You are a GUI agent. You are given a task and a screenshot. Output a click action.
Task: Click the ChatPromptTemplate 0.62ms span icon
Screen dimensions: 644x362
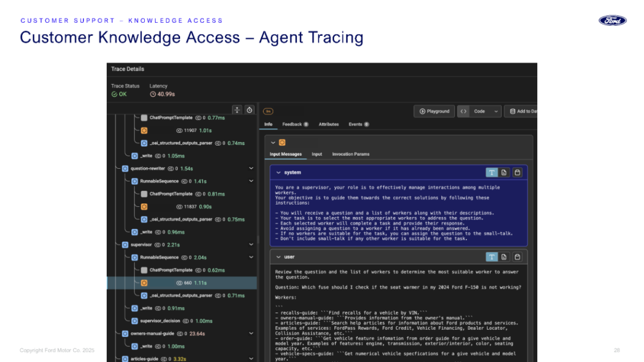(x=144, y=270)
